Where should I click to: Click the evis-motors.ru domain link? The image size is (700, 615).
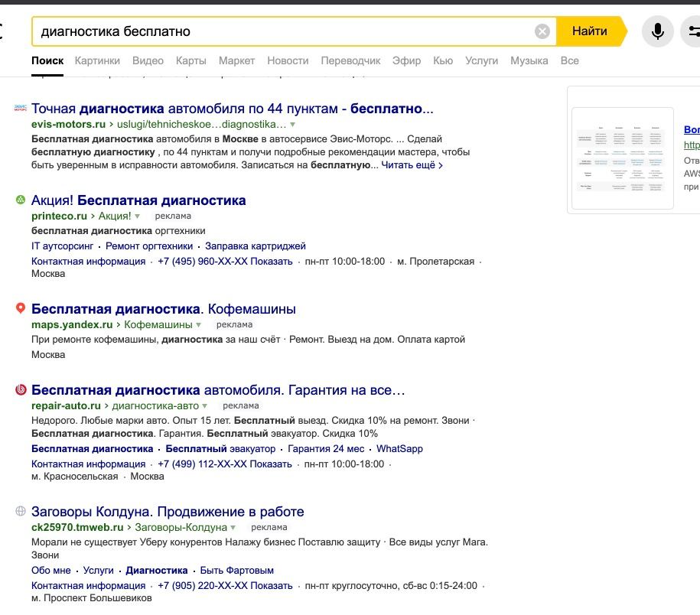68,124
